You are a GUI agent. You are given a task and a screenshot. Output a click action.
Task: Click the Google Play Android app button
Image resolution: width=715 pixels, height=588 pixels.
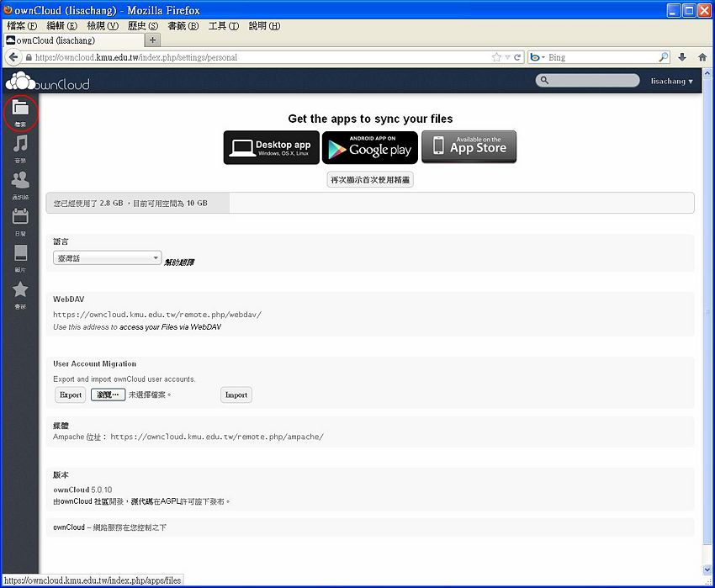[370, 147]
